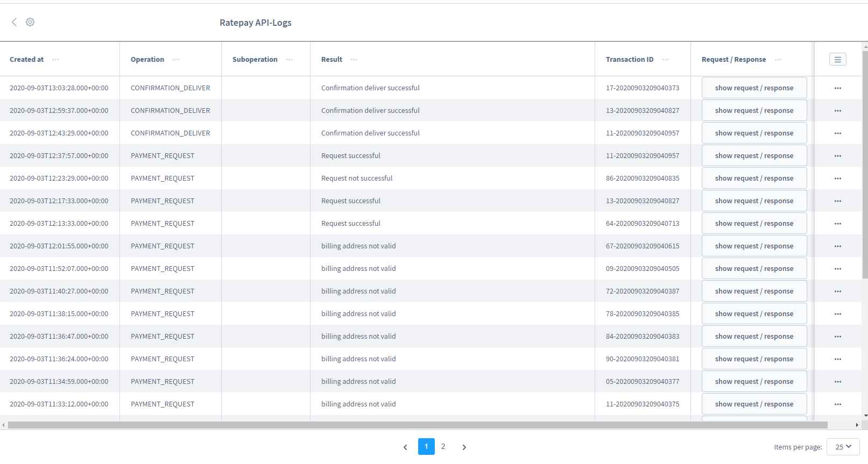Select CONFIRMATION_DELIVER cell in 13:03:28 row

tap(171, 88)
